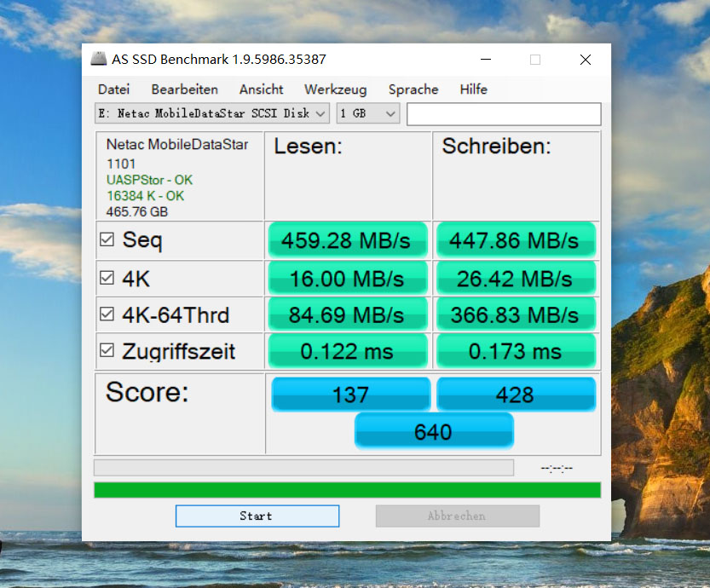Click the AS SSD Benchmark title bar icon
The image size is (710, 588).
point(98,59)
